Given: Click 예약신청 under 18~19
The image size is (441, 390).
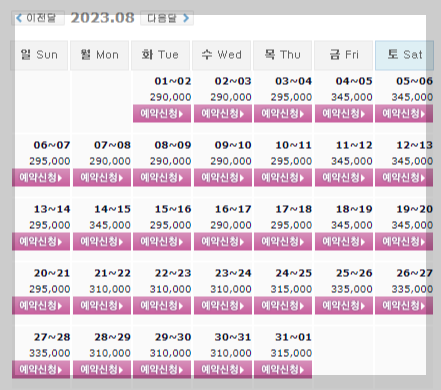Looking at the screenshot, I should [x=344, y=242].
